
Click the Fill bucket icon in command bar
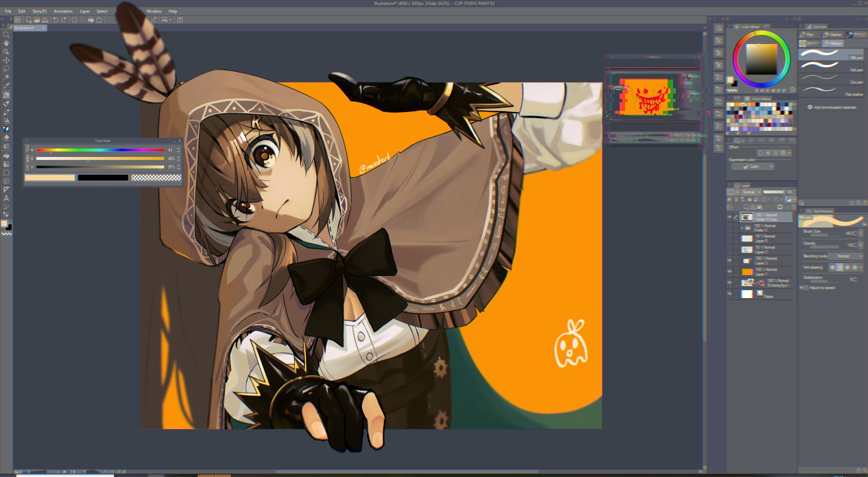(91, 20)
